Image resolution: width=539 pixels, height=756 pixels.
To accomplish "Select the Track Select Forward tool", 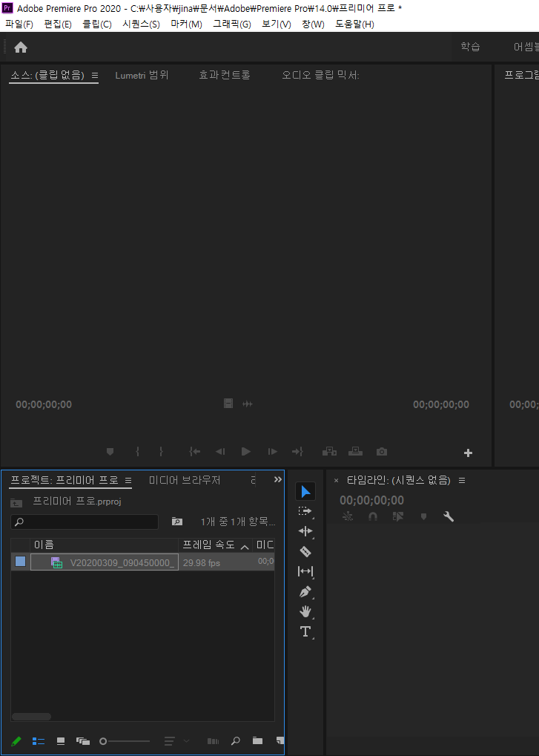I will tap(305, 511).
